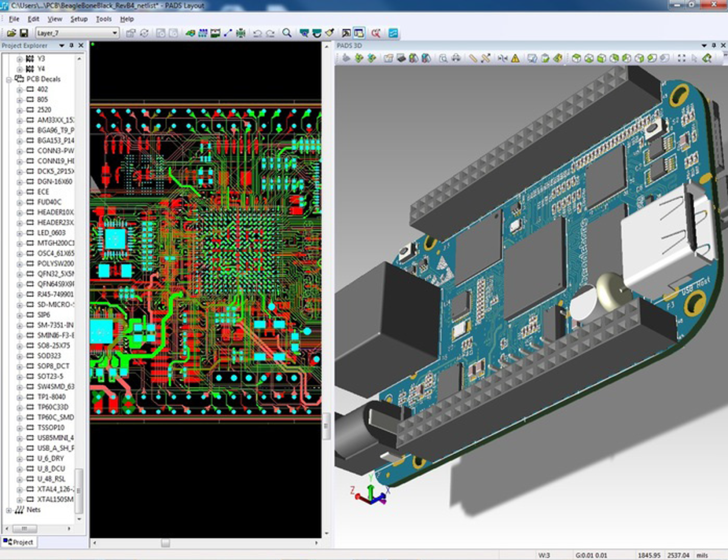Open the Tools menu
The width and height of the screenshot is (728, 560).
tap(104, 19)
